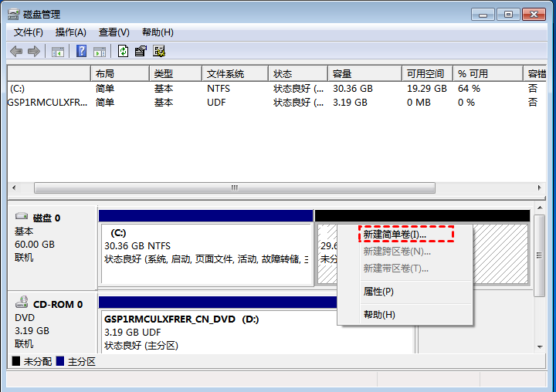Click the Back arrow toolbar icon
Screen dimensions: 556x392
point(16,52)
